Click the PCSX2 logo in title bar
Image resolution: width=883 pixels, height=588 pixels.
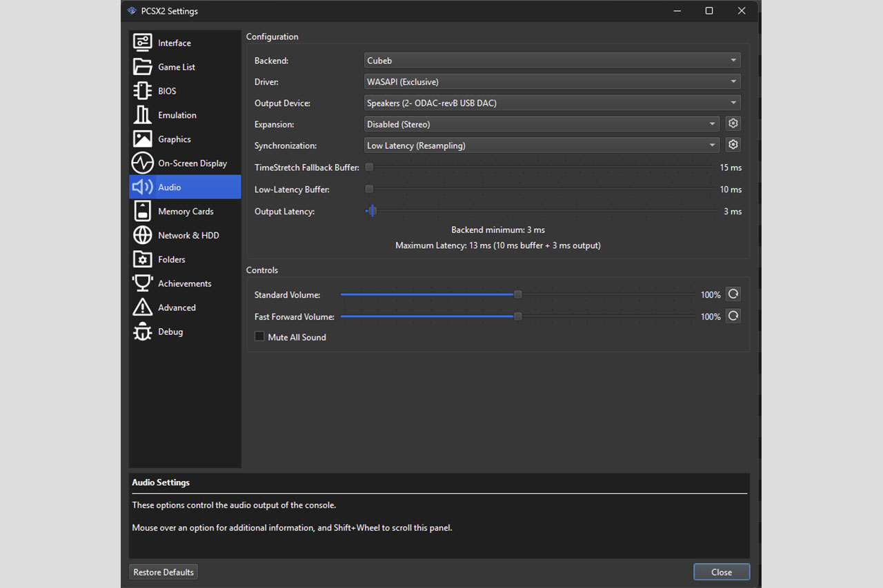pos(132,11)
